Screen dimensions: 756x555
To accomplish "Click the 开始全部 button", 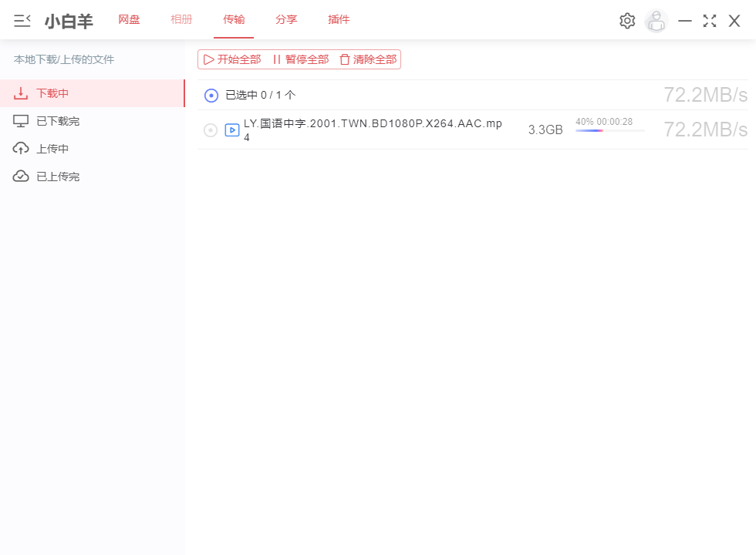I will pyautogui.click(x=234, y=59).
